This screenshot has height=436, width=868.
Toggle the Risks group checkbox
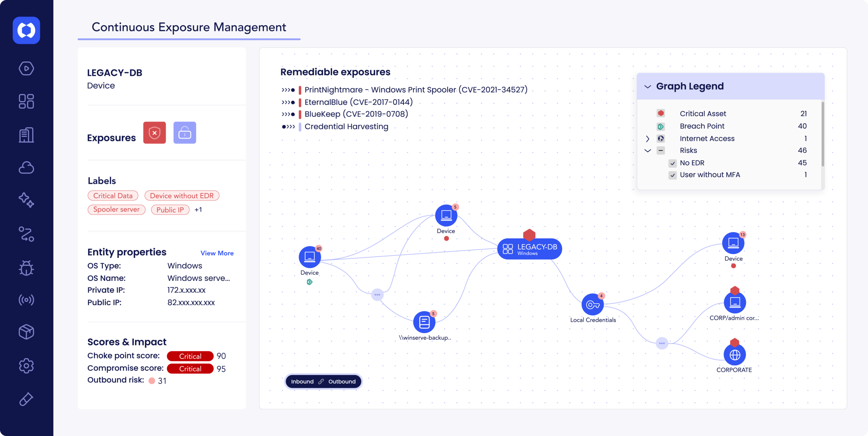(x=660, y=150)
